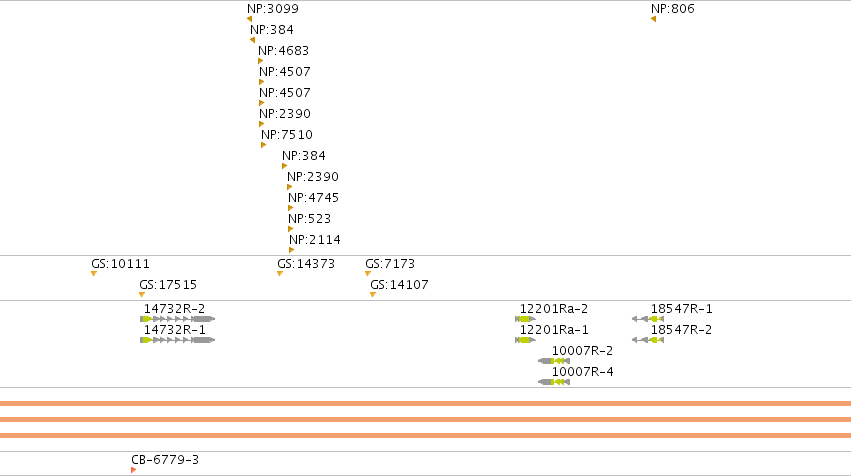Click the red CB-6779-3 arrow marker
Screen dimensions: 851x476
click(x=134, y=470)
